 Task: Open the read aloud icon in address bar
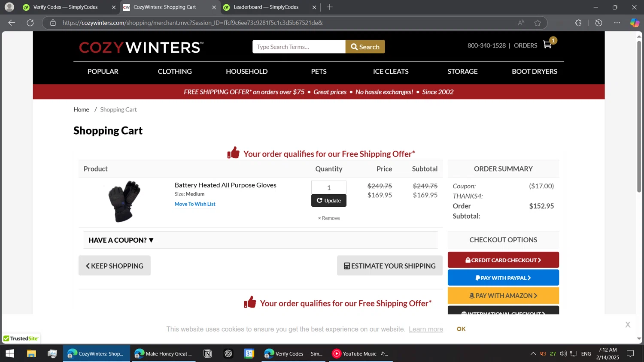coord(521,23)
